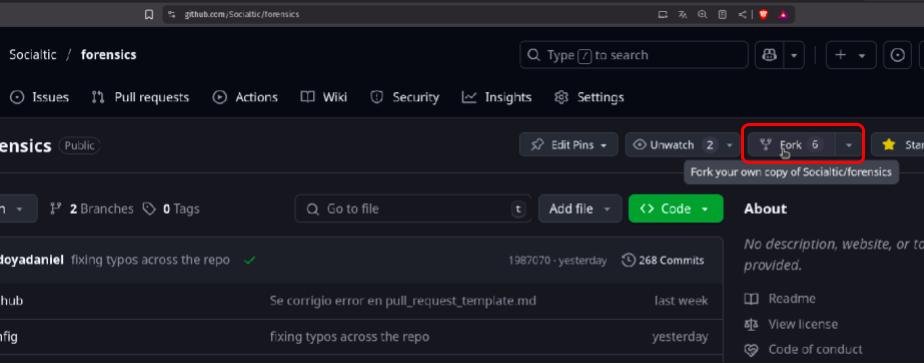Open the Issues tab
The image size is (924, 363).
click(39, 97)
